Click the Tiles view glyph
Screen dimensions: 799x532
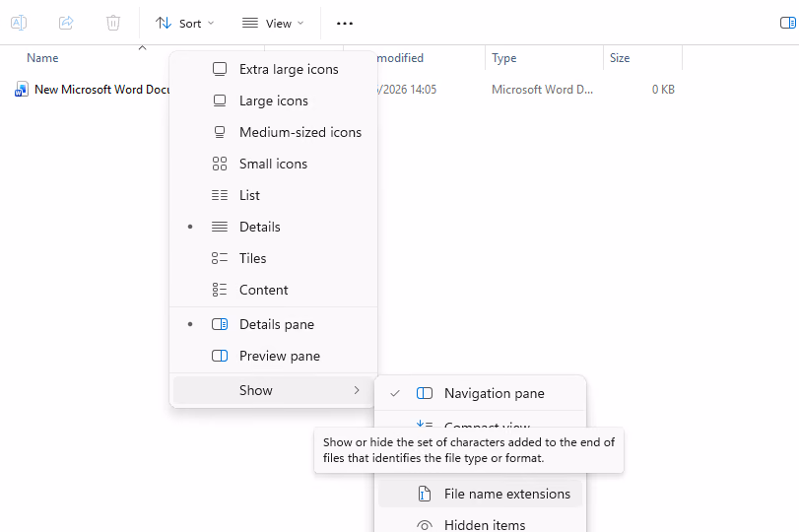pos(220,258)
